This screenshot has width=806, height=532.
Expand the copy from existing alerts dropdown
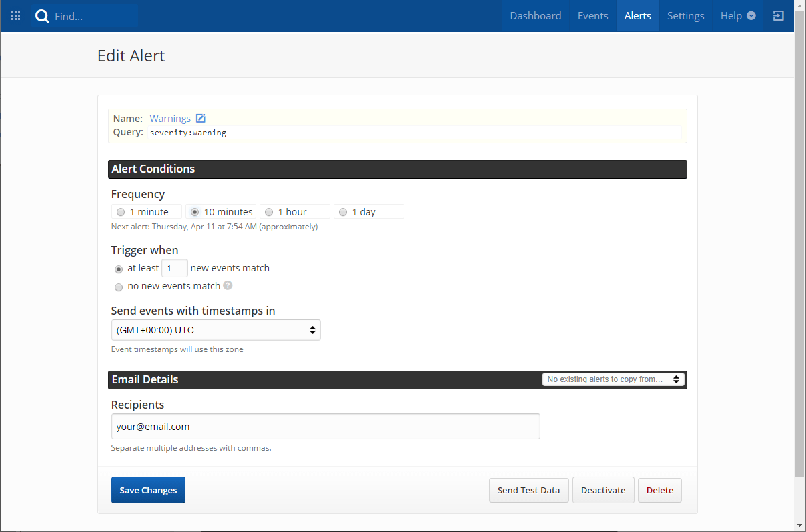point(613,379)
